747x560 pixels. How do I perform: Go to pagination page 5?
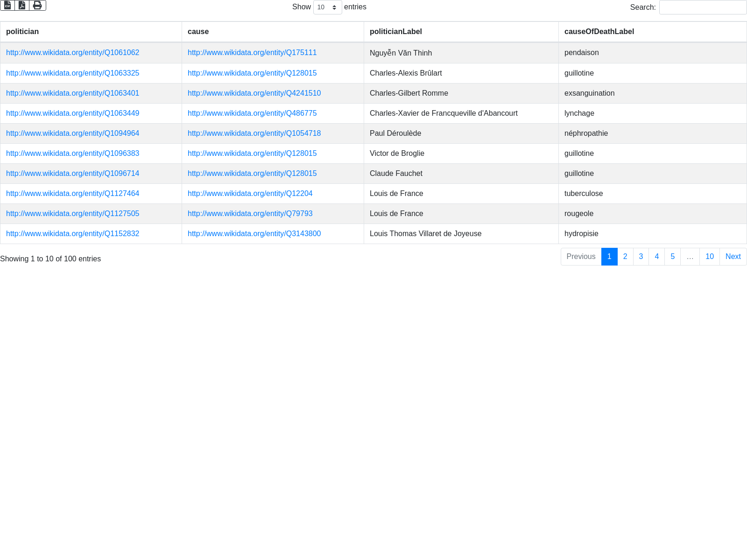click(672, 257)
